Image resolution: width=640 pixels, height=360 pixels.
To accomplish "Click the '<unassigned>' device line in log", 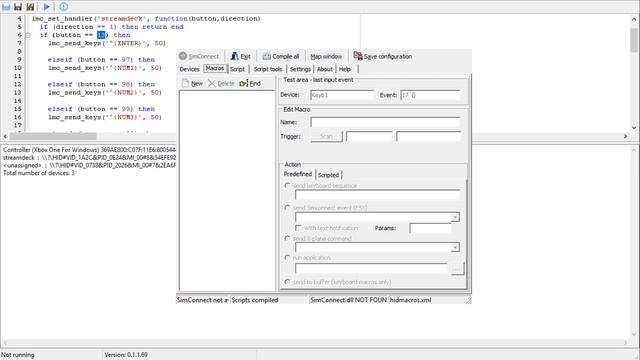I will tap(89, 165).
